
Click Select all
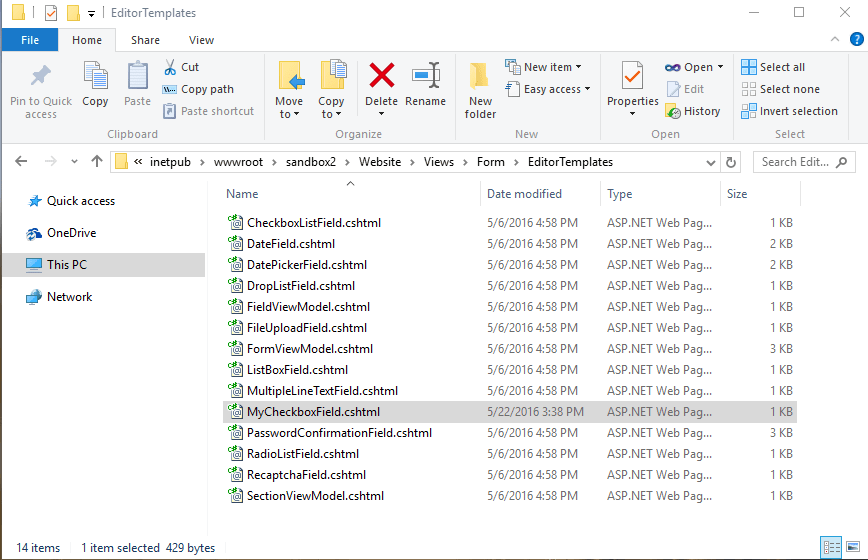[773, 67]
